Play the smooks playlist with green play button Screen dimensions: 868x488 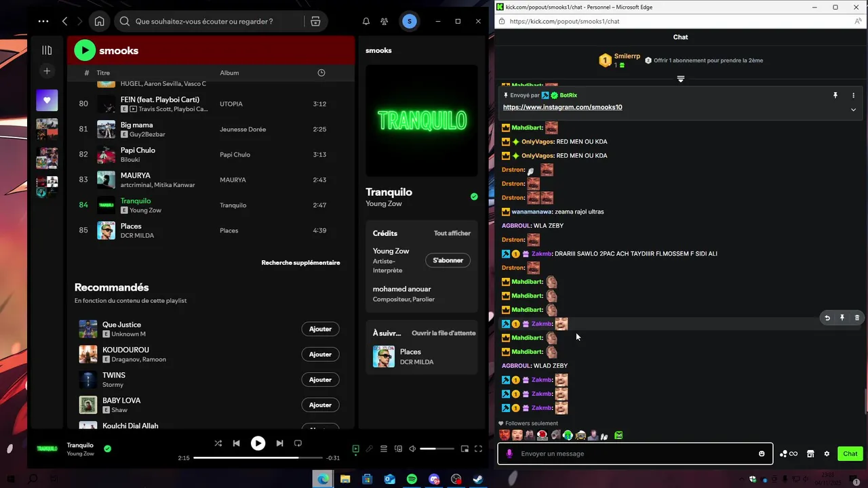85,50
